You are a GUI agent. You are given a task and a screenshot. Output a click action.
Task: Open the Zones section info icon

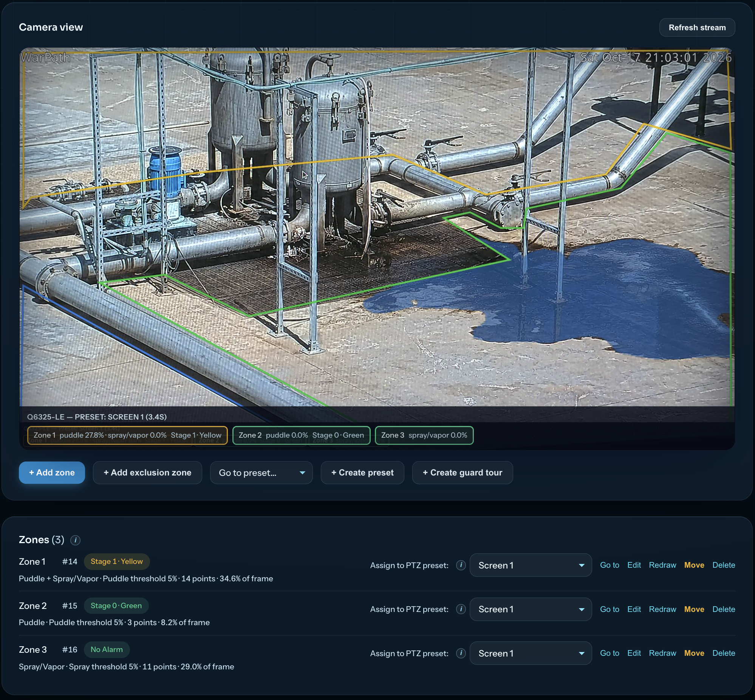[x=75, y=540]
